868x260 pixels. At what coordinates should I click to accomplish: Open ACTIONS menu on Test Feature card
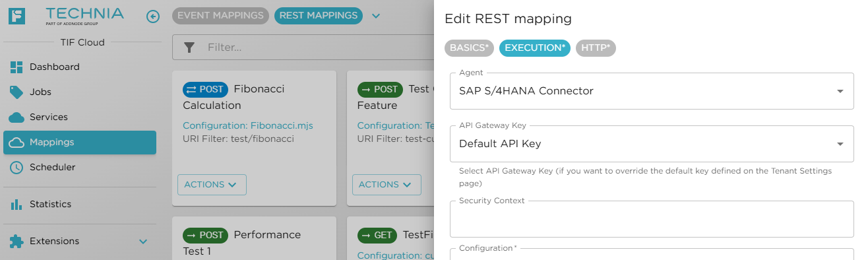tap(387, 185)
